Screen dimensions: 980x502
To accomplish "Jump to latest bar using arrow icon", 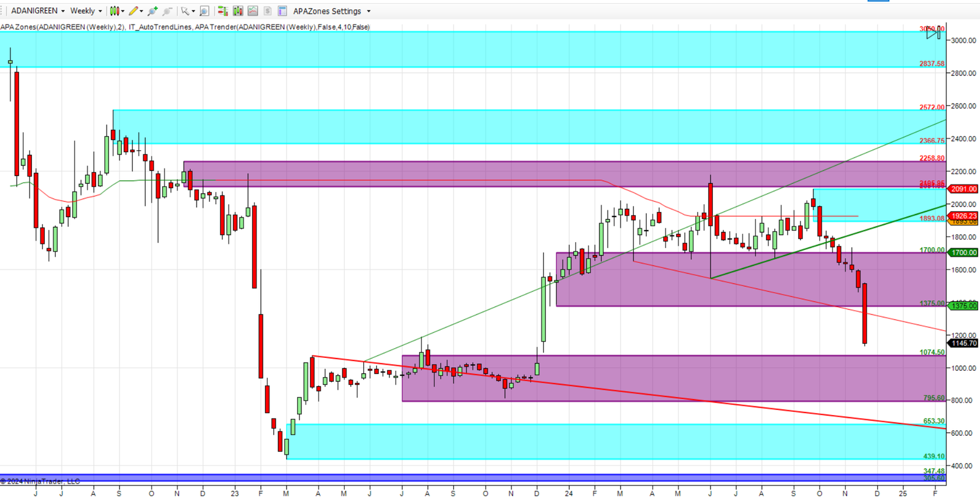I will 933,32.
